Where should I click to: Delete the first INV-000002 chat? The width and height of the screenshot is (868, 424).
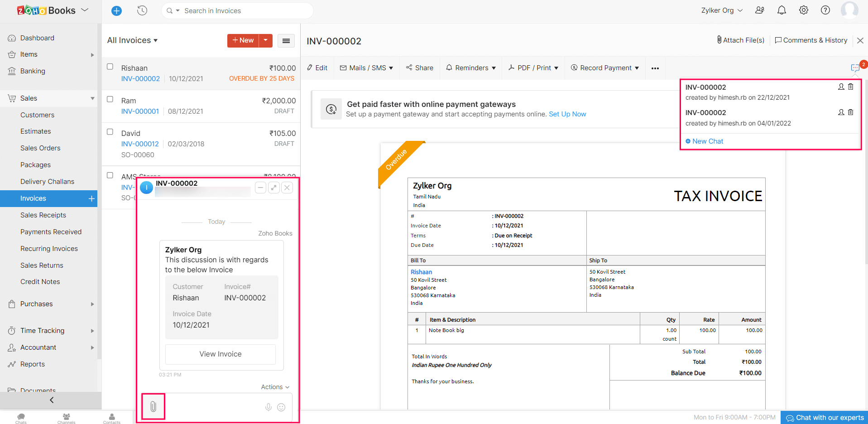(851, 87)
